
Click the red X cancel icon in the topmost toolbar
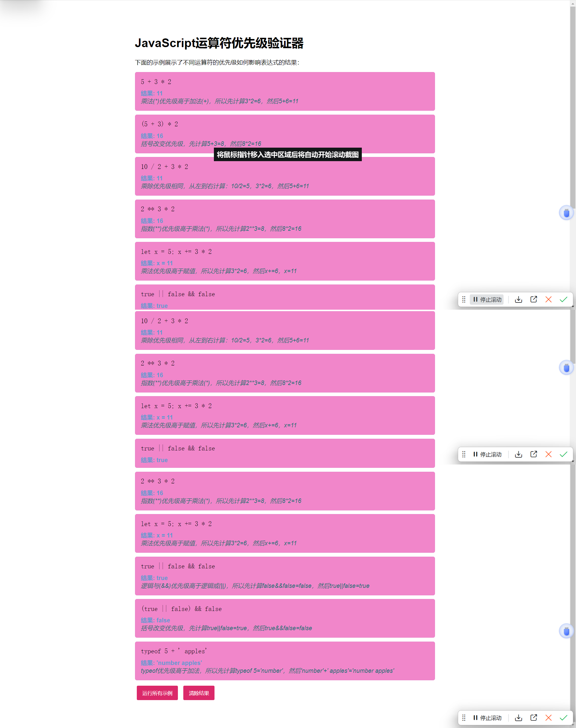(x=548, y=299)
